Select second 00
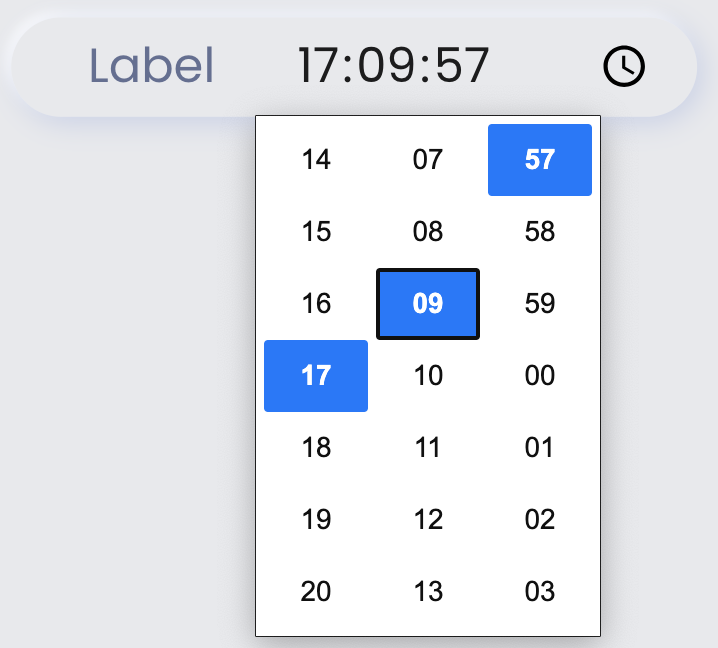The image size is (718, 648). [x=540, y=376]
